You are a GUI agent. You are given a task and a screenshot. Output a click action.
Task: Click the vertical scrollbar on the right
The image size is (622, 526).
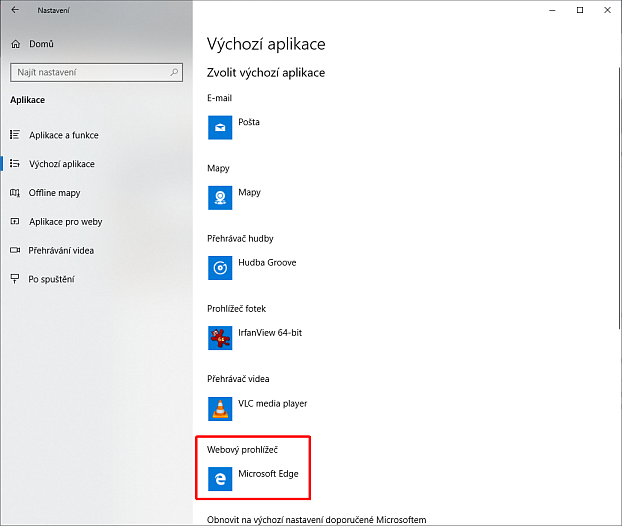tap(619, 198)
